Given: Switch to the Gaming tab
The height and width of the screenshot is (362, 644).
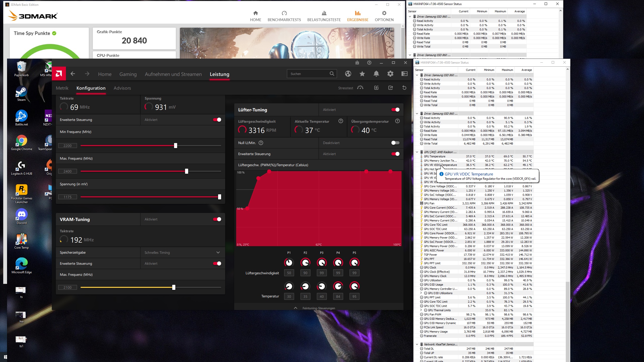Looking at the screenshot, I should (128, 74).
